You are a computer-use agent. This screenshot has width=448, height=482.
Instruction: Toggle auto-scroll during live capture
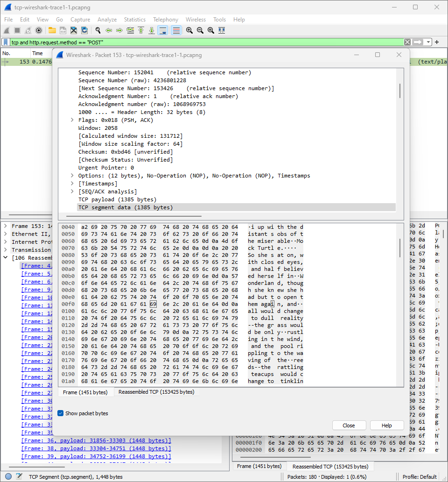(x=163, y=30)
